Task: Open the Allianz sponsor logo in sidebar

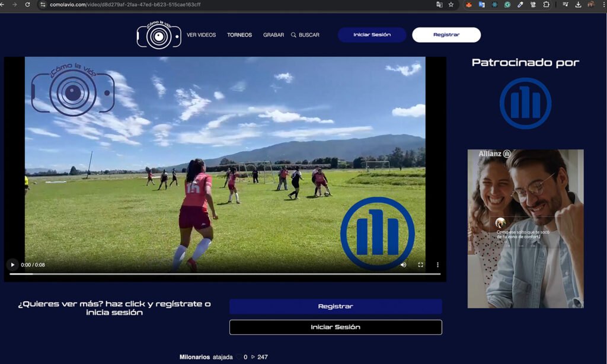Action: point(525,103)
